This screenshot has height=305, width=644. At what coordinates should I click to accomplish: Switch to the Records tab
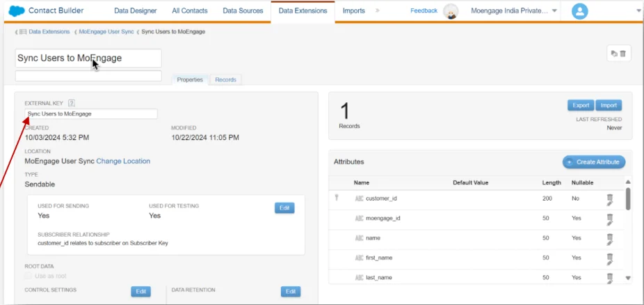coord(226,80)
